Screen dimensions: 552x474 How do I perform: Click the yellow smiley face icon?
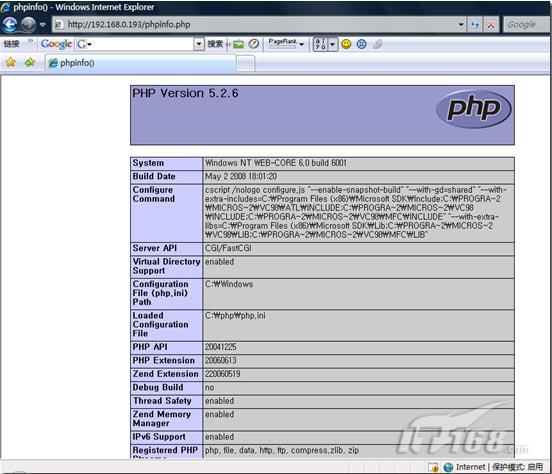tap(346, 44)
